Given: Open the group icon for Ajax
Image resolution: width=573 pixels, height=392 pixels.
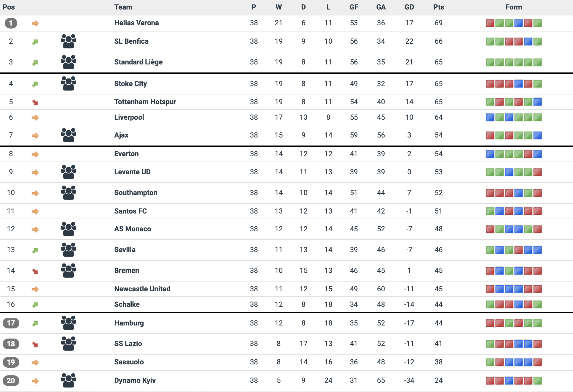Looking at the screenshot, I should click(x=68, y=135).
